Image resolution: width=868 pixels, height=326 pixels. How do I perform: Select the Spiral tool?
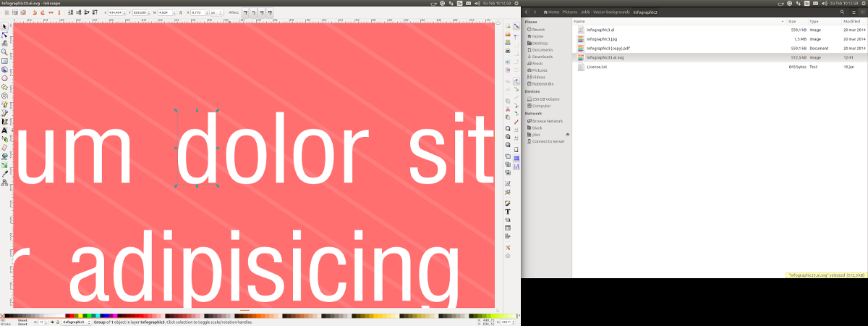pyautogui.click(x=4, y=96)
